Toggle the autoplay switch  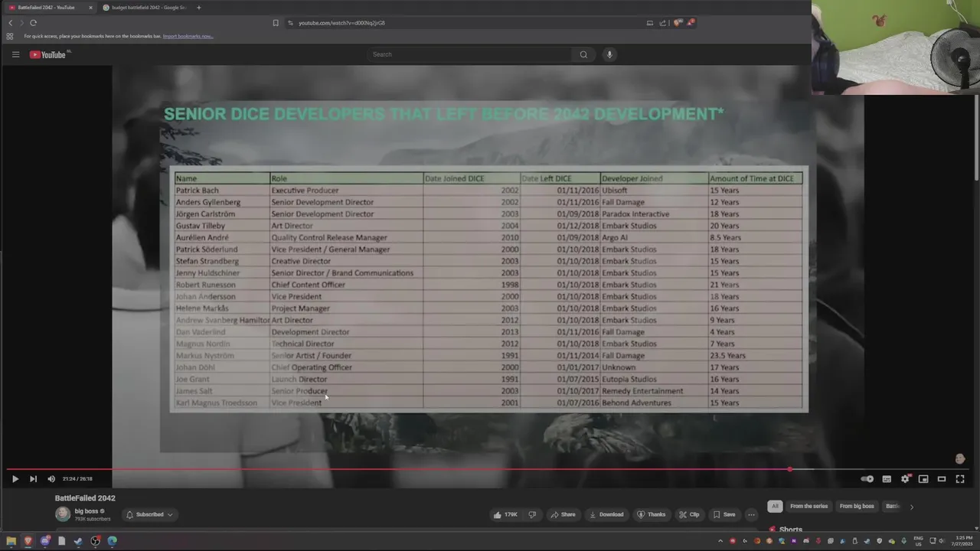point(867,479)
